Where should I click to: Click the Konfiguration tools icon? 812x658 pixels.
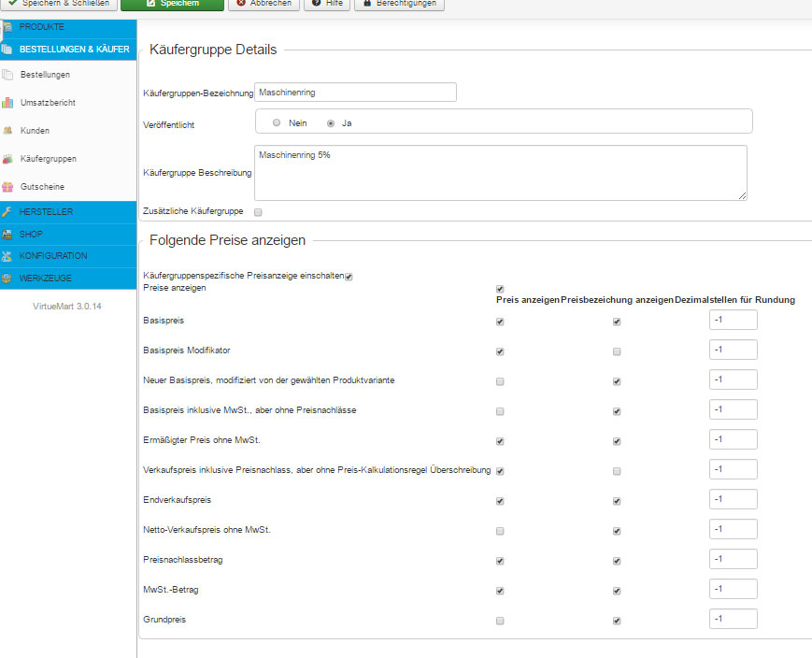click(x=7, y=256)
